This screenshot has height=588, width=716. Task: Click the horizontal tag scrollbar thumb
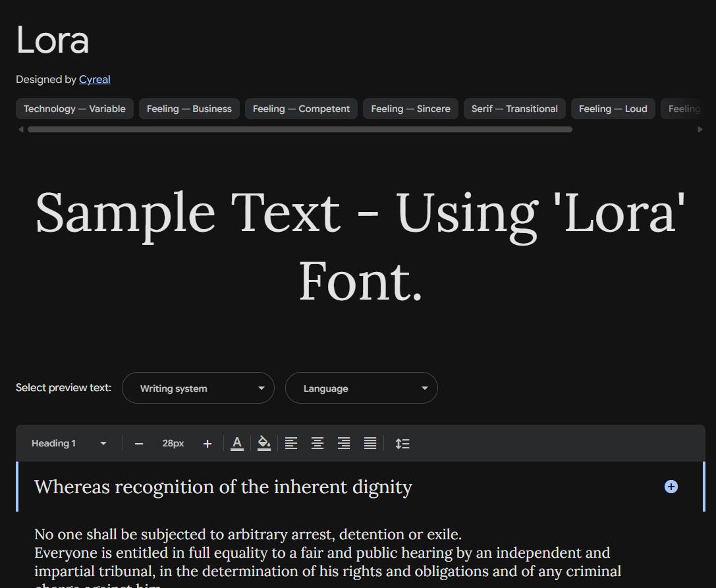(300, 130)
